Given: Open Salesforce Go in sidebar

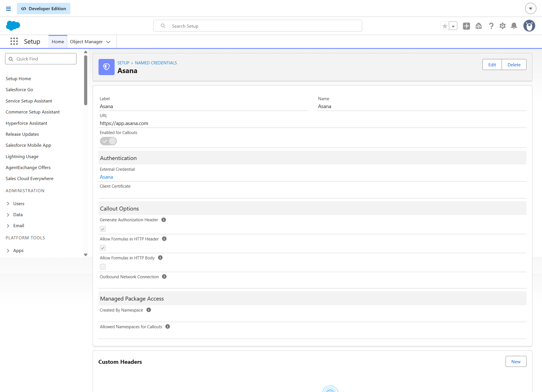Looking at the screenshot, I should 19,90.
